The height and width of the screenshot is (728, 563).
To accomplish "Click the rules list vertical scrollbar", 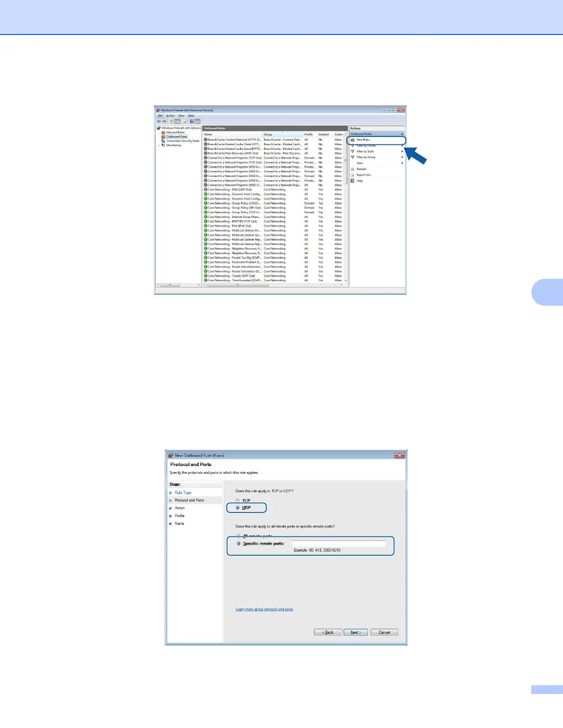I will pyautogui.click(x=346, y=207).
